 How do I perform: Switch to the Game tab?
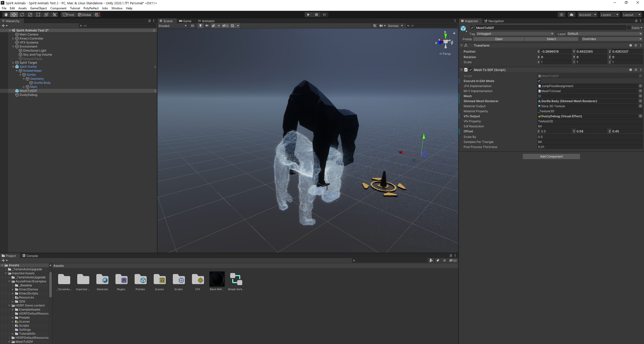(185, 21)
